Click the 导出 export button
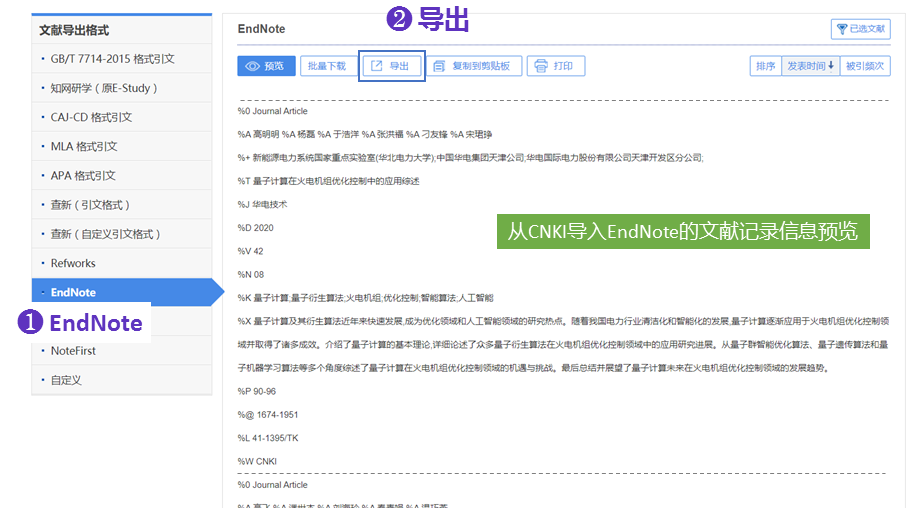Screen dimensions: 916x508 pos(391,66)
